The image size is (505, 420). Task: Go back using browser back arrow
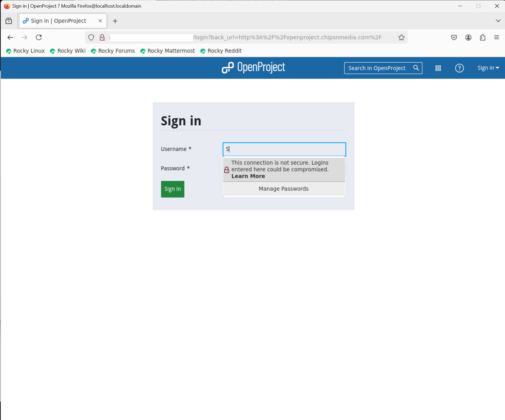[x=10, y=37]
